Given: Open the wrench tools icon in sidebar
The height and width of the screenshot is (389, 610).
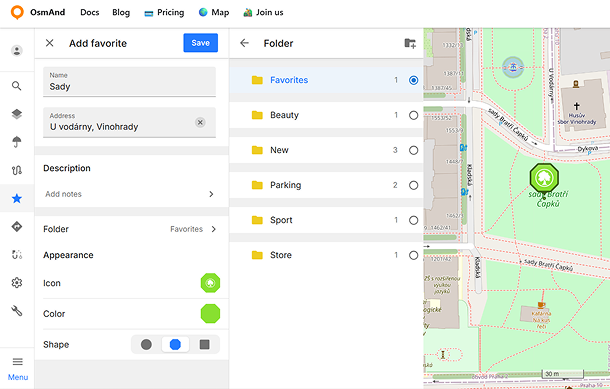Looking at the screenshot, I should (17, 311).
